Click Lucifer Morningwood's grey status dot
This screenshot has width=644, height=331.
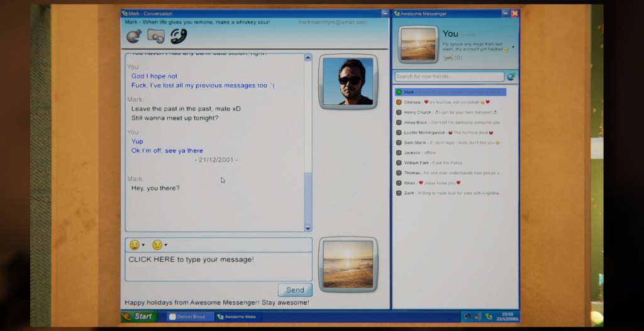(399, 132)
